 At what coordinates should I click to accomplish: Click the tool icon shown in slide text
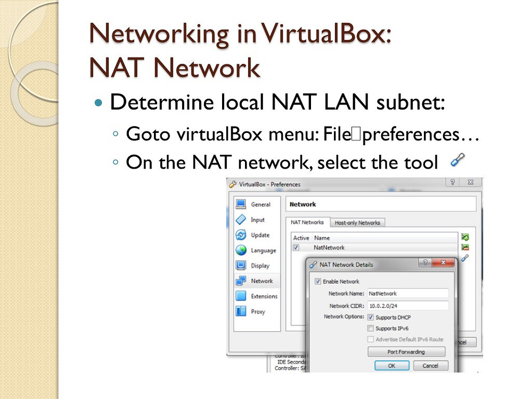coord(457,160)
